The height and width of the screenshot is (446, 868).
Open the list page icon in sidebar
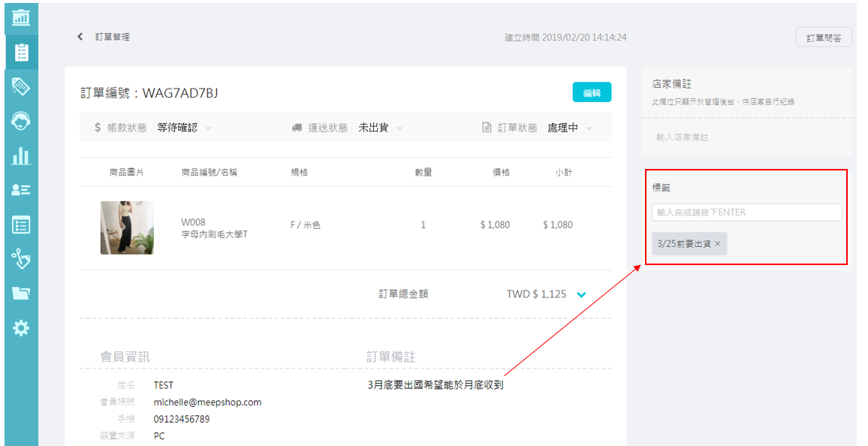[21, 225]
